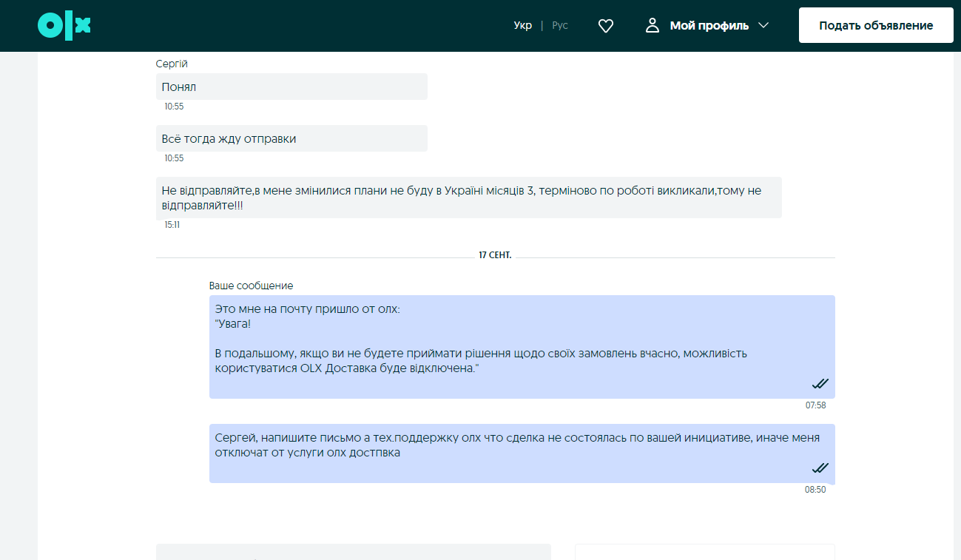Switch language to Рус
961x560 pixels.
coord(560,26)
